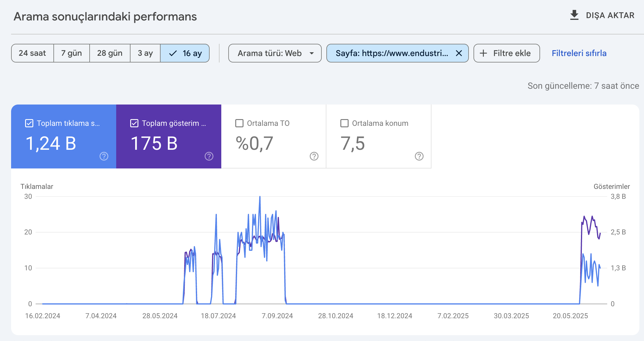Open help icon on Toplam tıklama card
The height and width of the screenshot is (341, 644).
click(x=104, y=156)
